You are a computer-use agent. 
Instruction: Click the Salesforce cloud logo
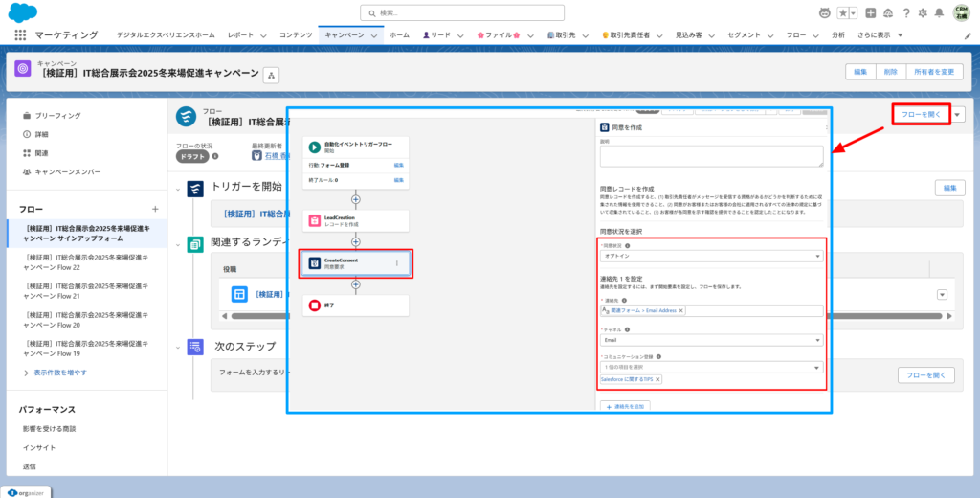[23, 11]
